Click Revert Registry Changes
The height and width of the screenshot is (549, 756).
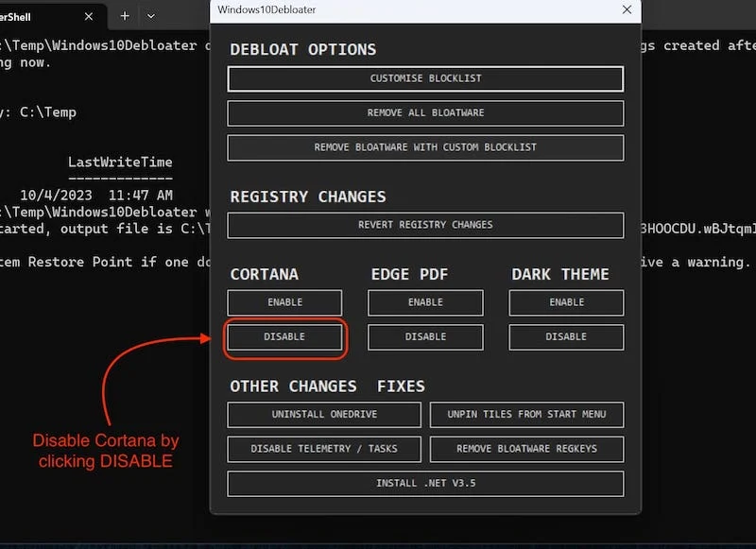click(425, 225)
